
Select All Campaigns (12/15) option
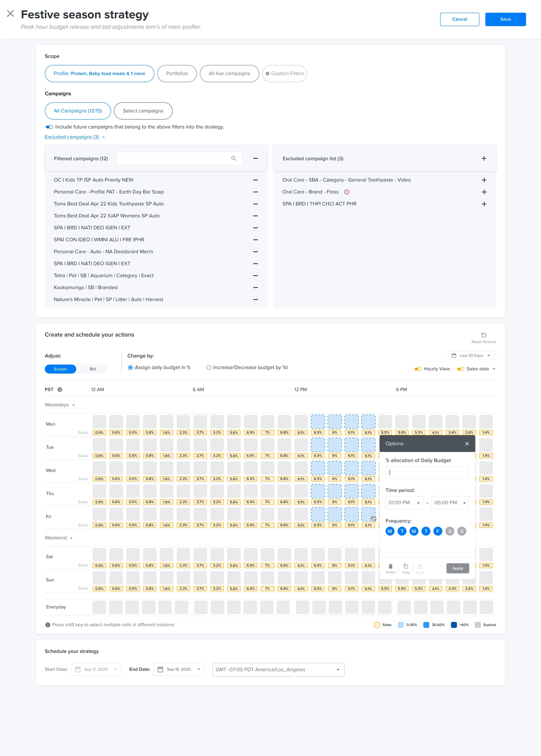click(78, 111)
